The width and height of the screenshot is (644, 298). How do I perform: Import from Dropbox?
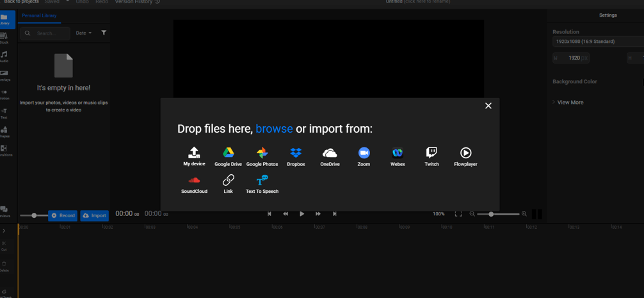[296, 156]
